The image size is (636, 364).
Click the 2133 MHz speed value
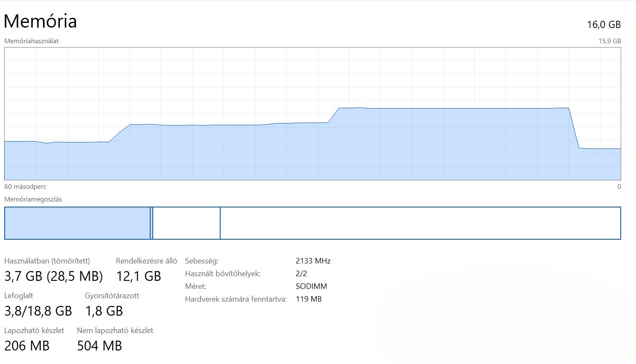coord(313,261)
